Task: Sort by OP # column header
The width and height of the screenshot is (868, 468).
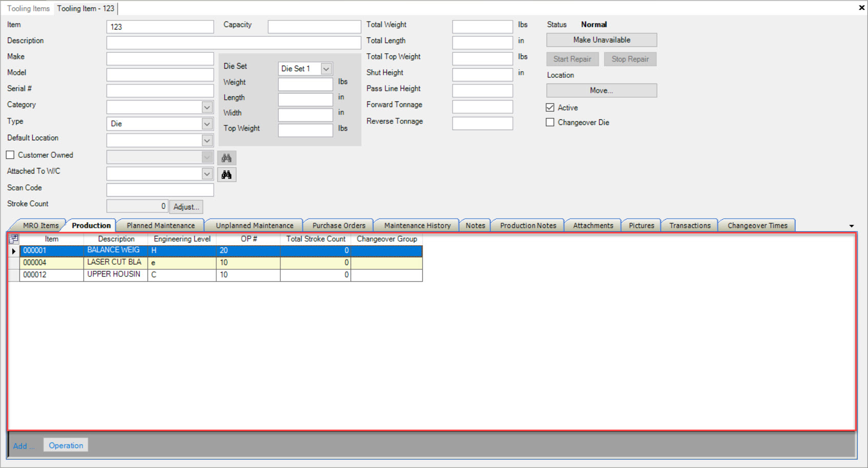Action: tap(249, 239)
